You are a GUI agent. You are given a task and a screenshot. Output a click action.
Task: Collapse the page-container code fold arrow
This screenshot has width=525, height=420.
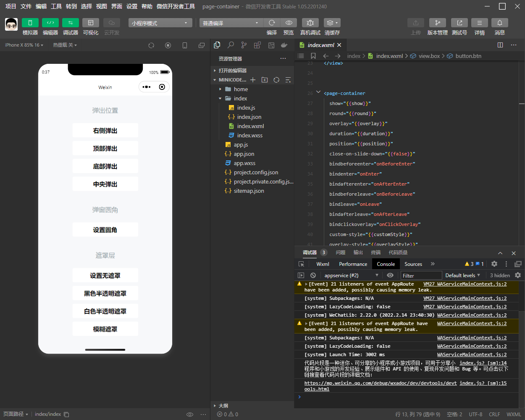tap(318, 92)
